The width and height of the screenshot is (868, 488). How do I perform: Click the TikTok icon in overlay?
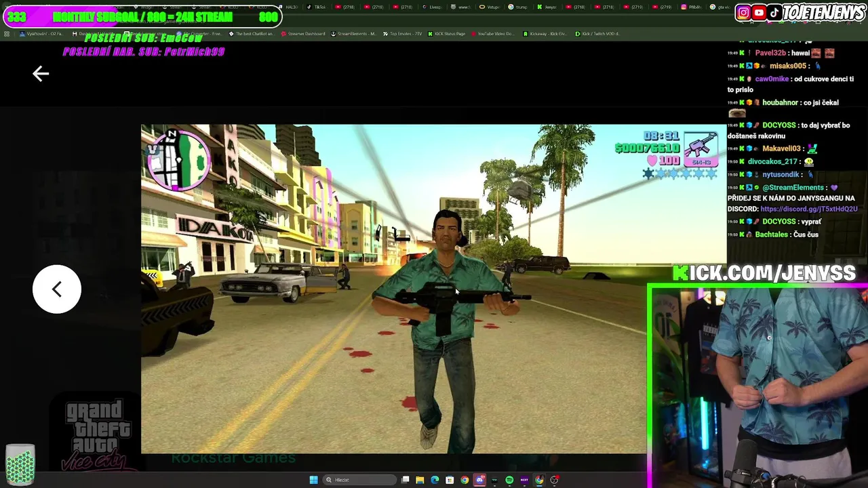pyautogui.click(x=774, y=12)
